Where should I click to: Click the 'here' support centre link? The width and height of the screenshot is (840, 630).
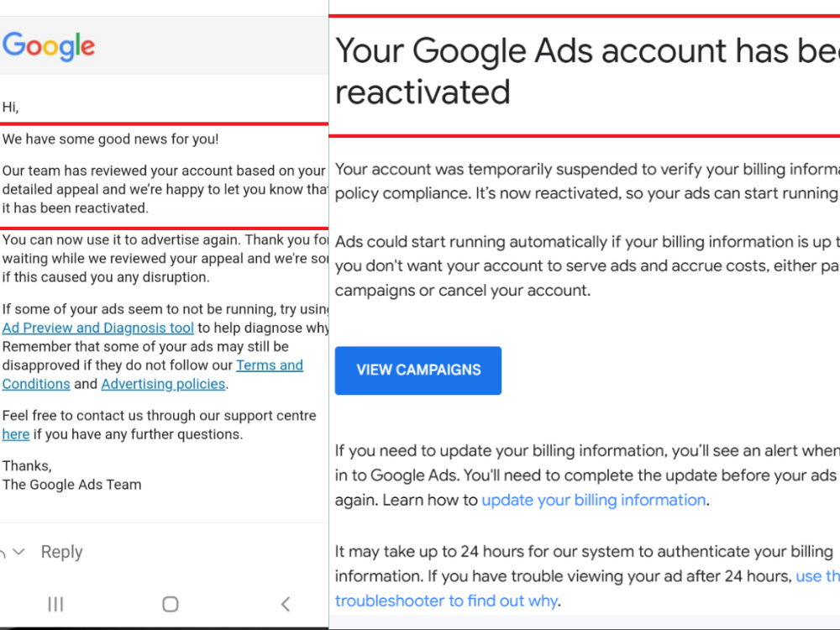click(x=15, y=434)
